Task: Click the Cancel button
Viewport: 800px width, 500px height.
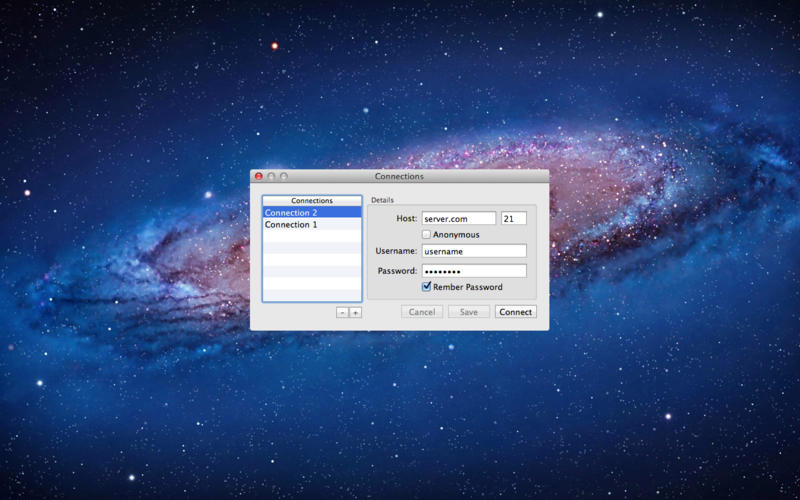Action: [422, 312]
